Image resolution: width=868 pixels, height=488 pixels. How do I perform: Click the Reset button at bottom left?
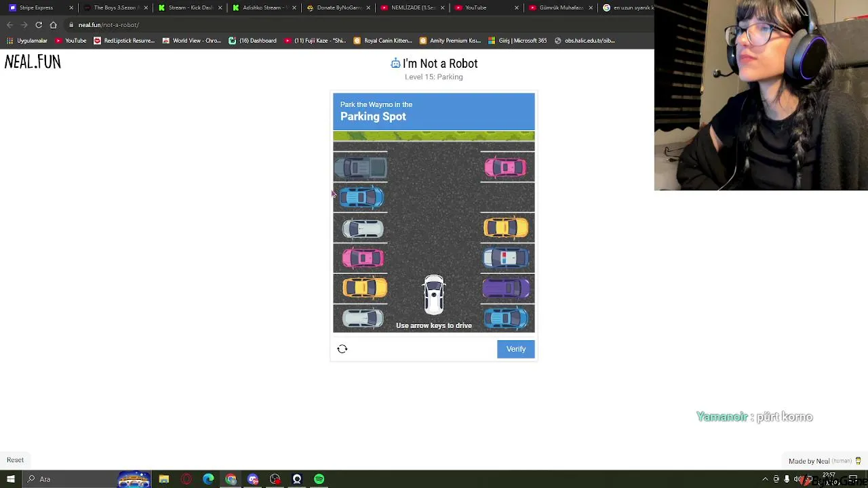pos(15,460)
